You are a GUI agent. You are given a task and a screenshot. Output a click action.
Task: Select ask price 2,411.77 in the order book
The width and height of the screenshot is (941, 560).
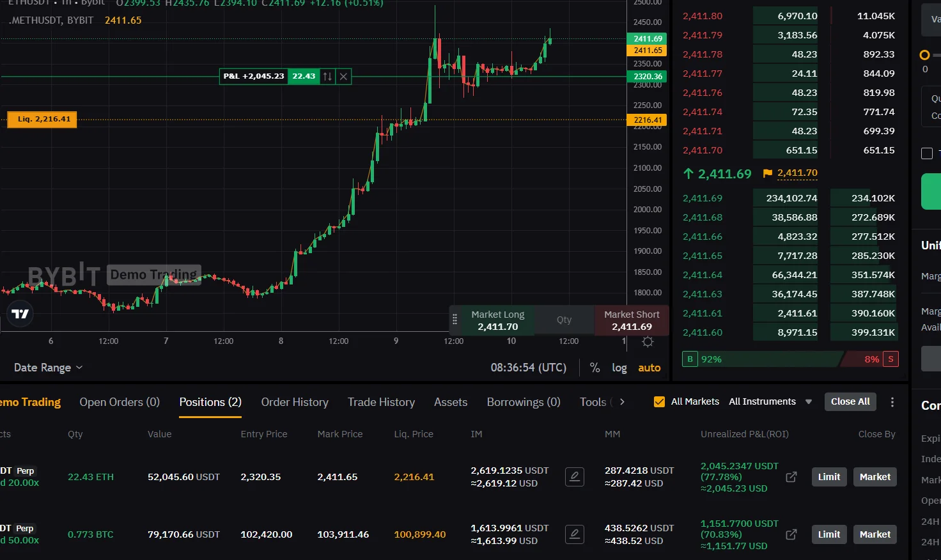(x=703, y=74)
